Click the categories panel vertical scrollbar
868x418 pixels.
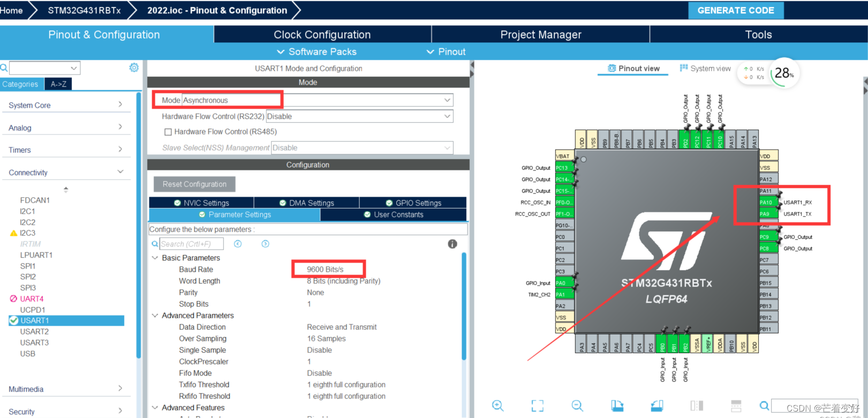pyautogui.click(x=139, y=225)
